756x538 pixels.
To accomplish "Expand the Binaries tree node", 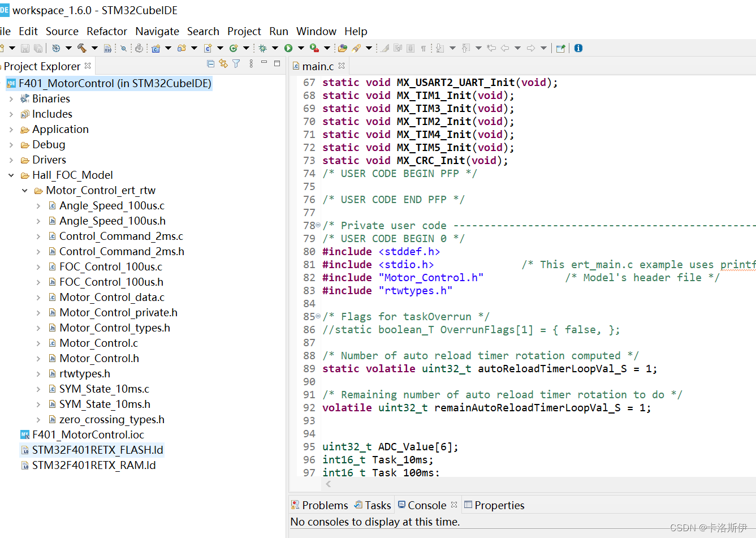I will tap(11, 99).
